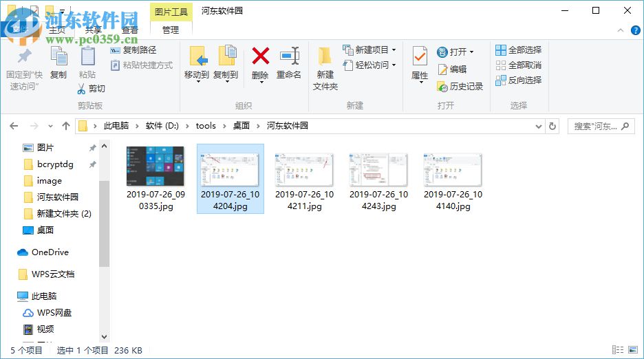Image resolution: width=644 pixels, height=359 pixels.
Task: Open file Properties
Action: 420,65
